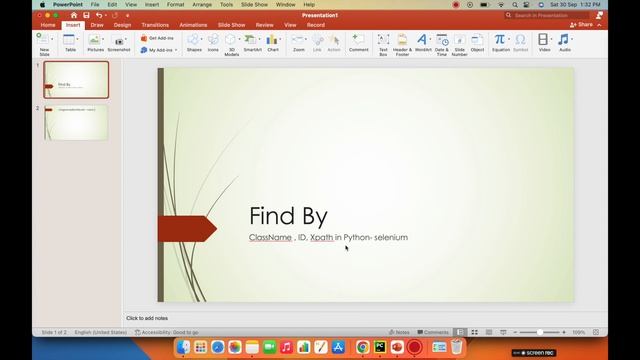Click Get Add-ins button
The height and width of the screenshot is (360, 640).
(157, 38)
